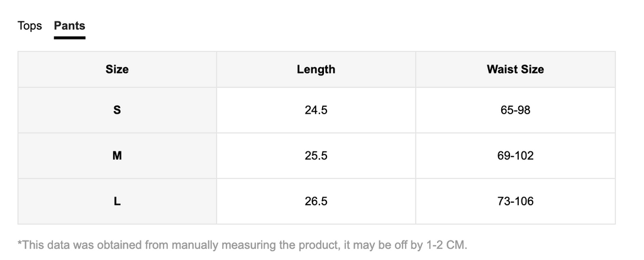Click the Size column header
The image size is (644, 260).
coord(117,69)
